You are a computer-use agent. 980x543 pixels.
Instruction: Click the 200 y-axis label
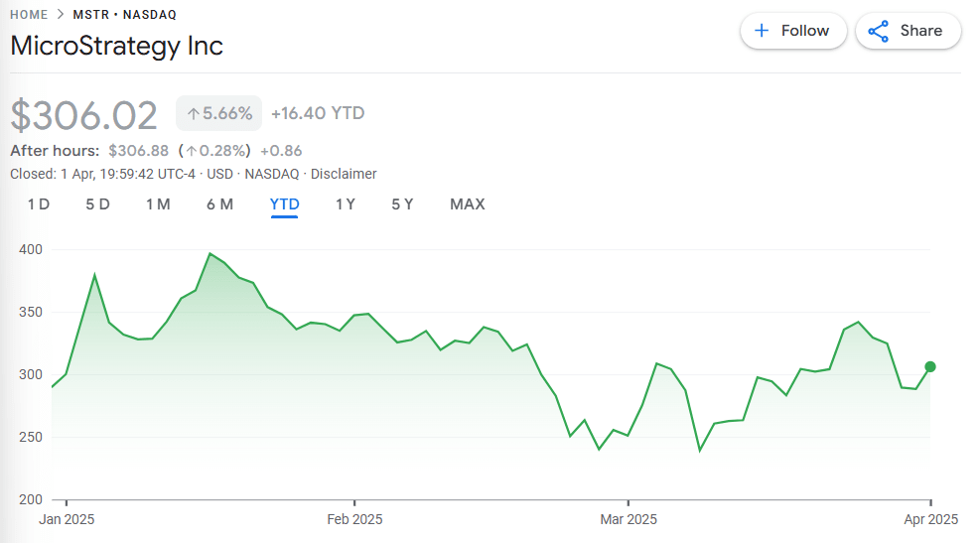(31, 499)
